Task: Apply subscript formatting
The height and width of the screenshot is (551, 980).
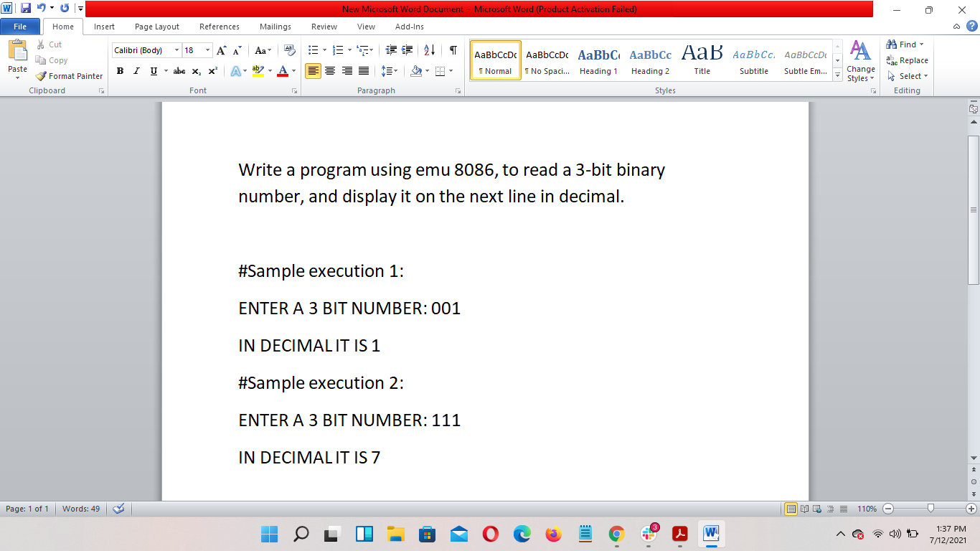Action: [196, 71]
